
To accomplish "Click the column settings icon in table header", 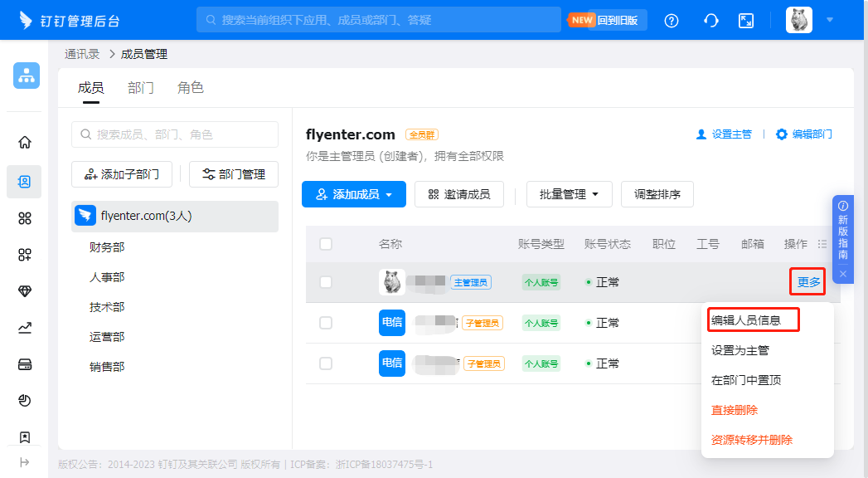I will coord(822,244).
